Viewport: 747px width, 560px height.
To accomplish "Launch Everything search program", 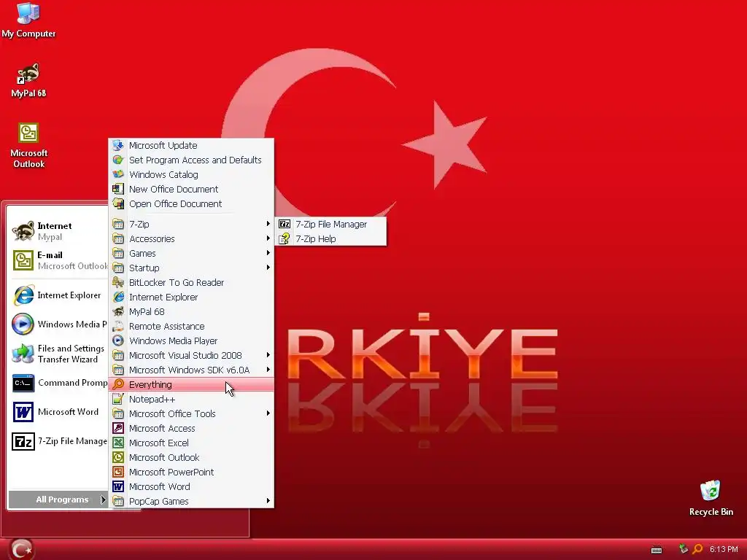I will click(x=192, y=384).
